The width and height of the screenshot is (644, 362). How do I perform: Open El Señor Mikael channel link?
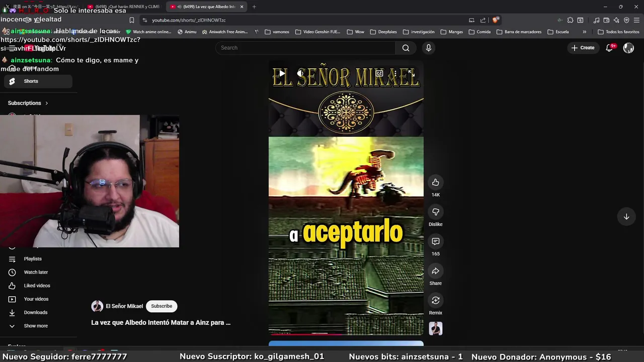click(x=124, y=306)
